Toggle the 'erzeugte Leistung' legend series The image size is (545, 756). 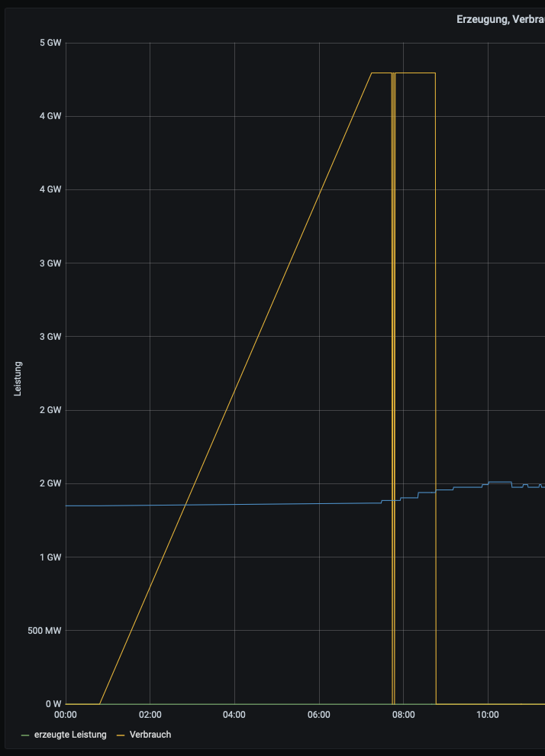(x=70, y=735)
